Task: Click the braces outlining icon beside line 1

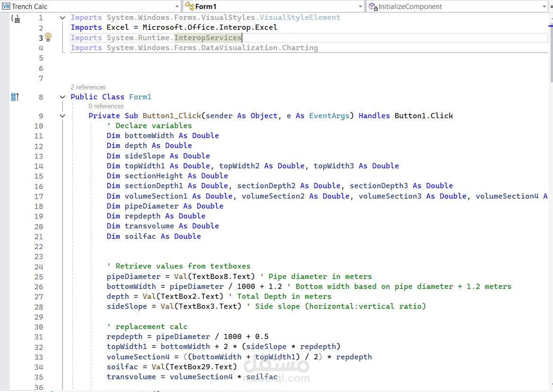Action: click(x=15, y=18)
